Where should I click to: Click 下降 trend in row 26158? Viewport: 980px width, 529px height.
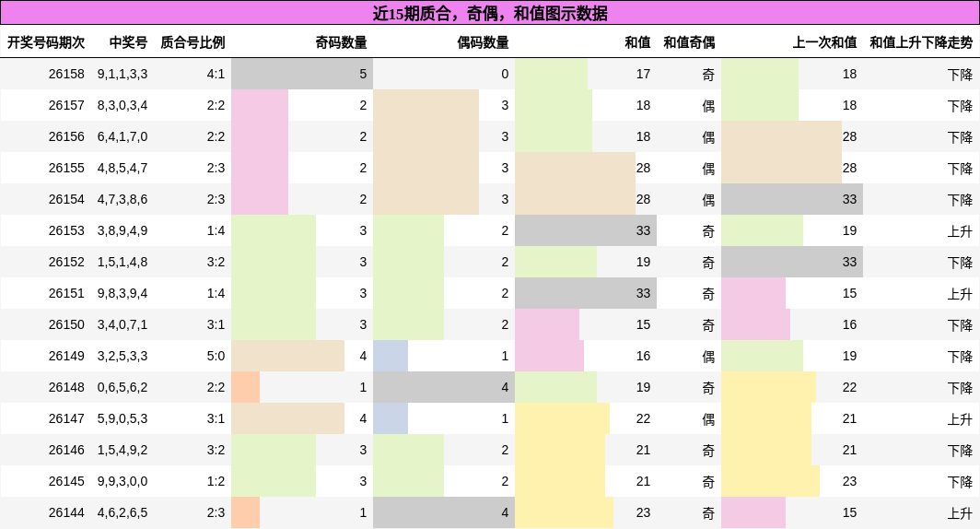(x=960, y=75)
